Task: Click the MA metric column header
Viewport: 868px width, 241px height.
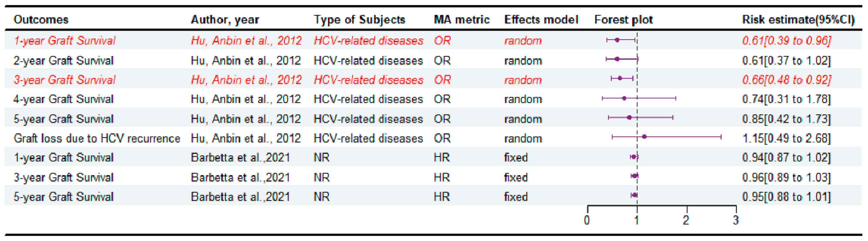Action: pyautogui.click(x=461, y=20)
